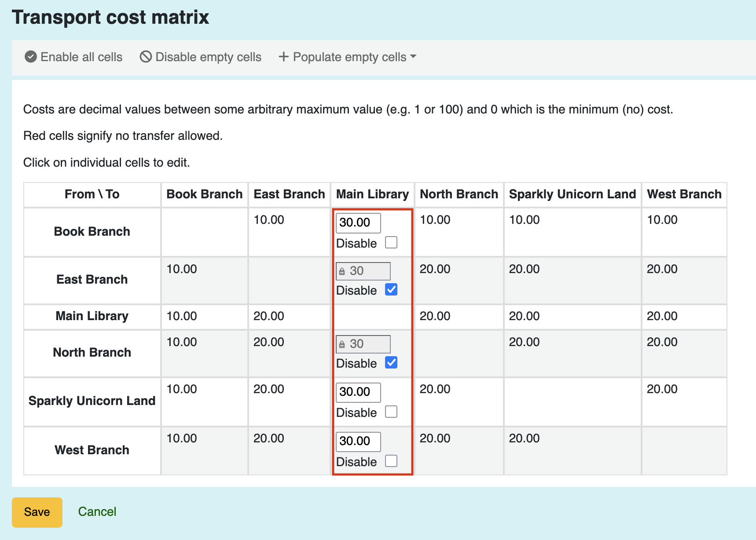The width and height of the screenshot is (756, 540).
Task: Select Disable empty cells toolbar option
Action: pos(201,57)
